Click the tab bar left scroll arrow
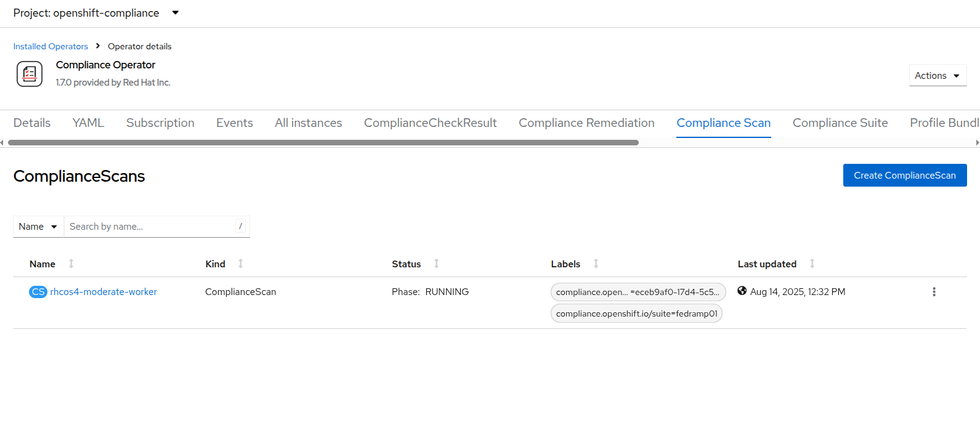 point(2,143)
